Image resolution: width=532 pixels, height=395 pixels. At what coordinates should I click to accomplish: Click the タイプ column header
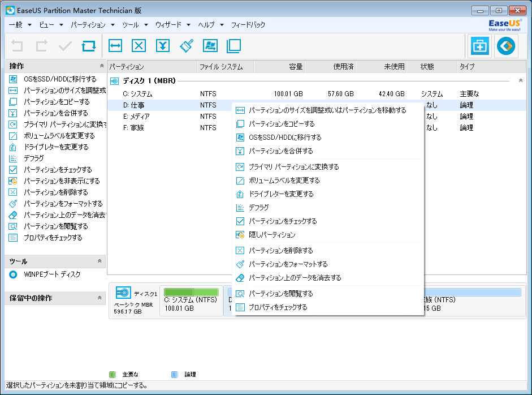(491, 67)
